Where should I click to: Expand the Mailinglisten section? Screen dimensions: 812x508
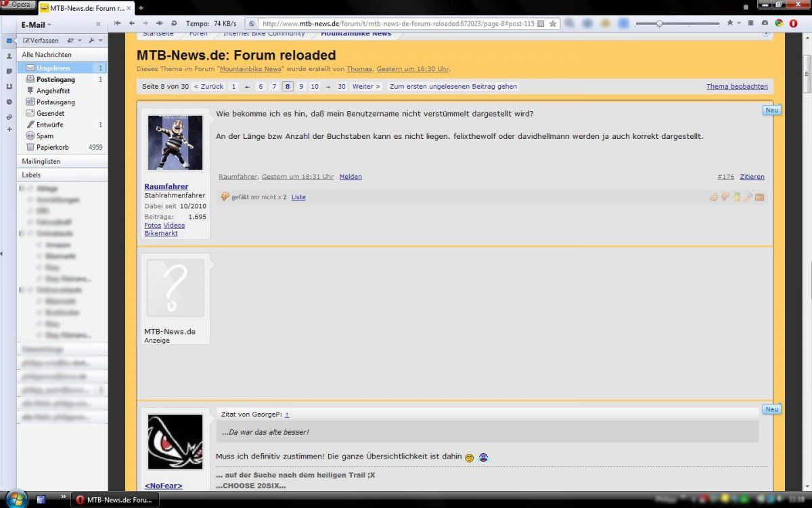(x=62, y=161)
